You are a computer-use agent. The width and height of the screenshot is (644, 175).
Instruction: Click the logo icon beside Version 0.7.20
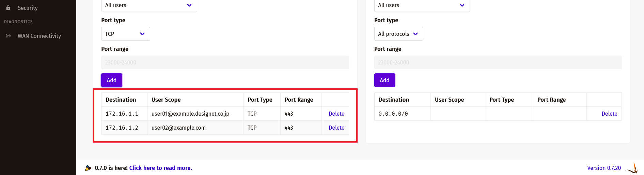click(x=632, y=168)
